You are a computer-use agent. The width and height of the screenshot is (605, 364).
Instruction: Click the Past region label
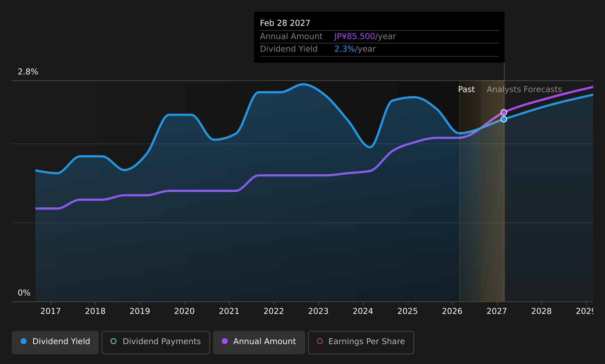pos(466,90)
